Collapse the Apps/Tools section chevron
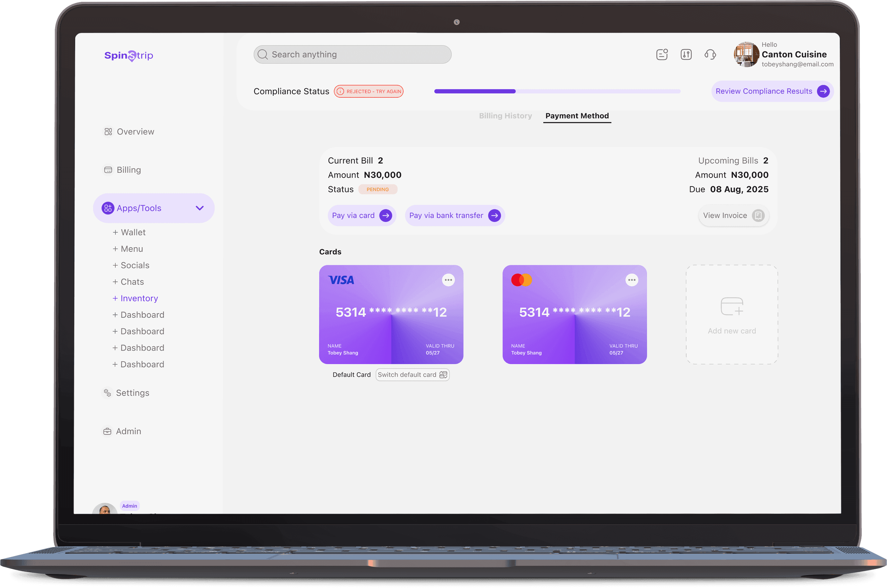 pyautogui.click(x=200, y=208)
